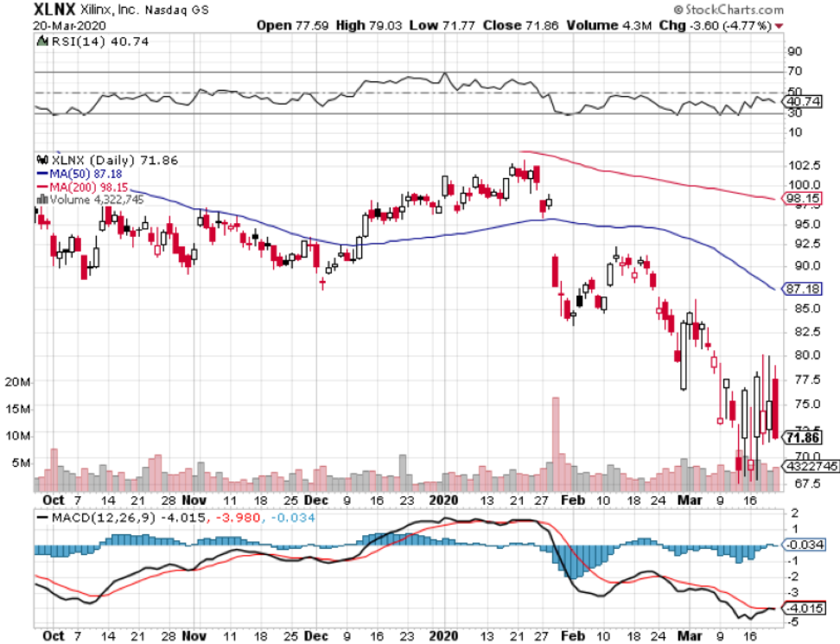The image size is (840, 644).
Task: Click the volume bars icon in legend
Action: pos(41,200)
